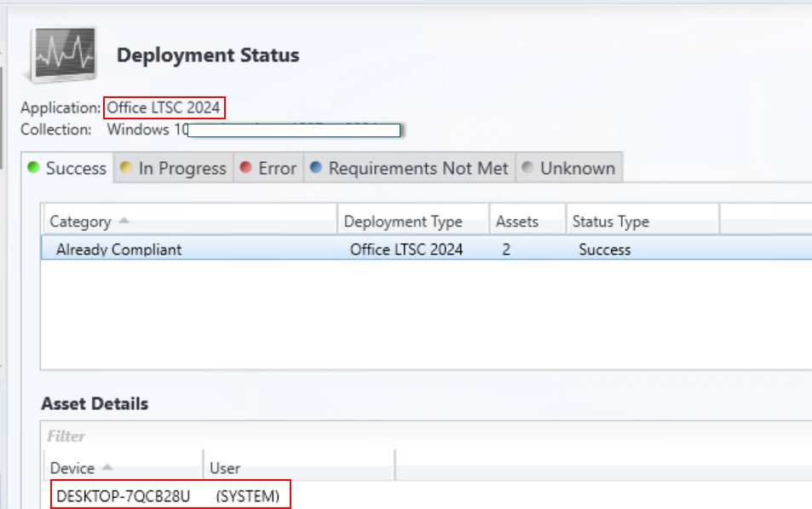Sort by Status Type column header
Viewport: 812px width, 509px height.
pos(610,222)
